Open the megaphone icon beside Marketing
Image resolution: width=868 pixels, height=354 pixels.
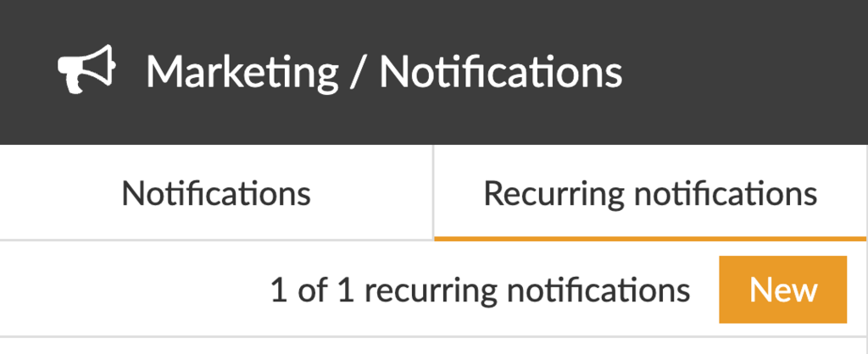coord(86,71)
